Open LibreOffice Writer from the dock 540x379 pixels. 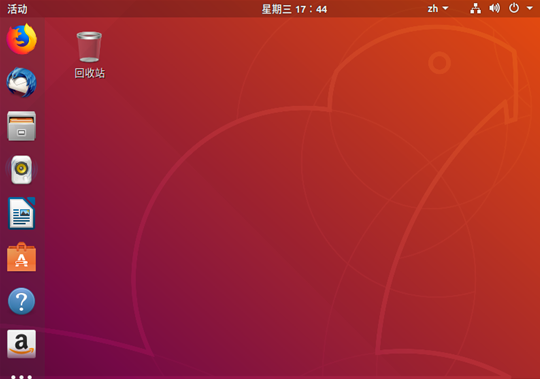click(22, 213)
